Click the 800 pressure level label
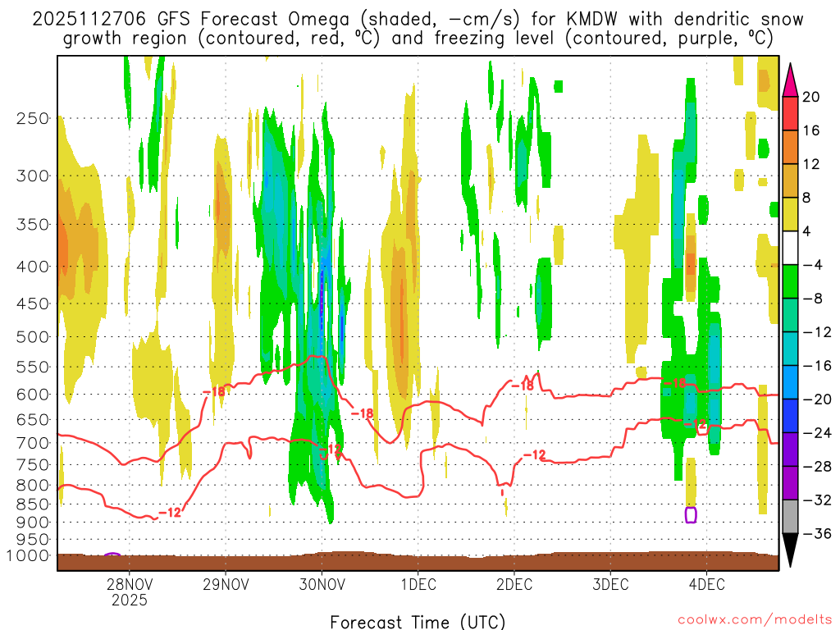840x630 pixels. (x=33, y=486)
